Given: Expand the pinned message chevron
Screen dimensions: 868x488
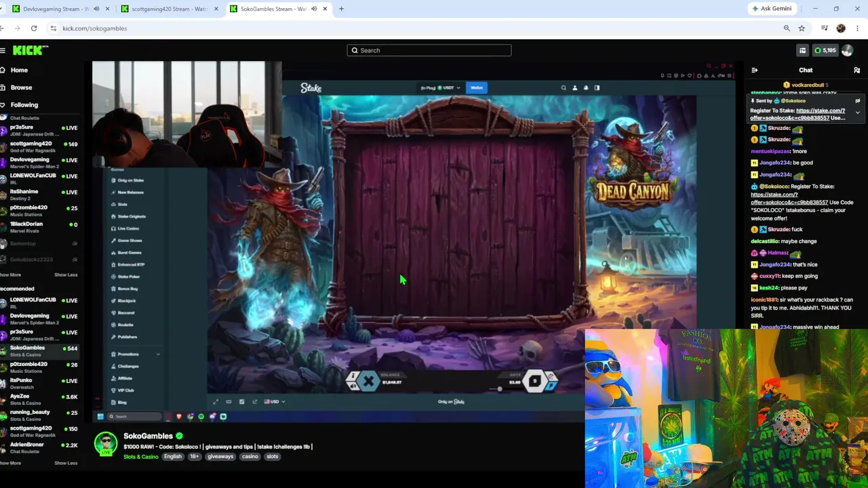Looking at the screenshot, I should pyautogui.click(x=857, y=113).
